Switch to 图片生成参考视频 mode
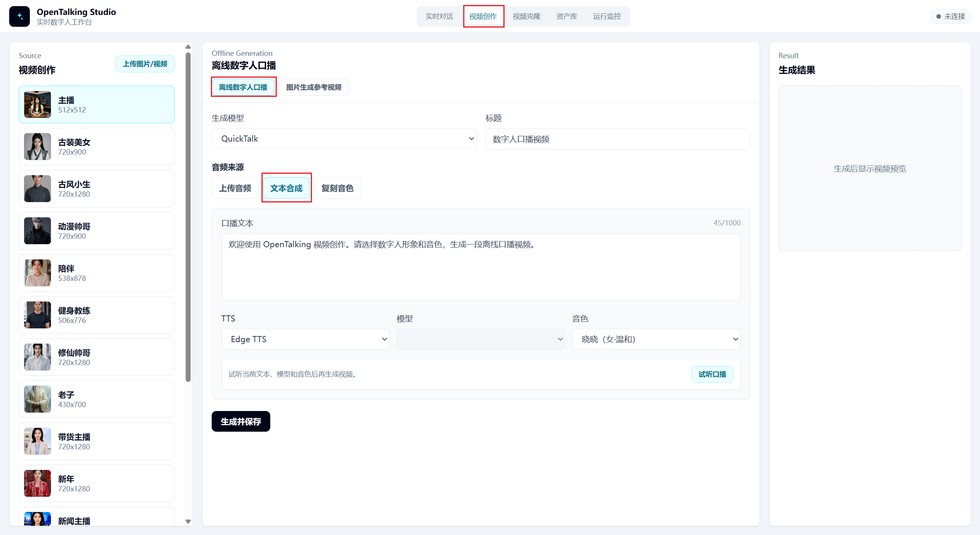 314,87
